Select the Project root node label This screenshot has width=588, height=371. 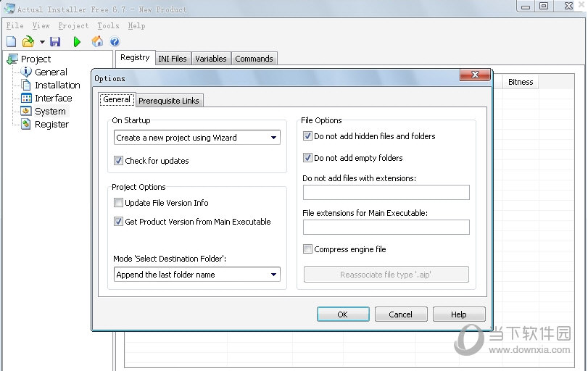(x=36, y=59)
